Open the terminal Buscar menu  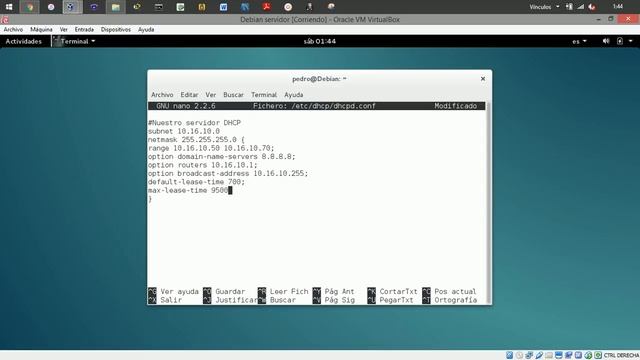pos(233,95)
